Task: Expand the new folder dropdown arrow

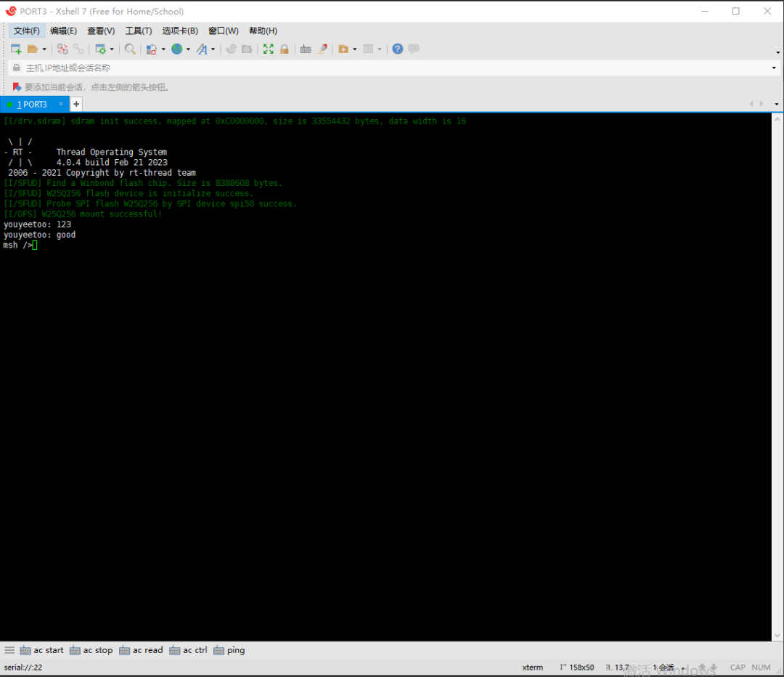Action: (x=355, y=49)
